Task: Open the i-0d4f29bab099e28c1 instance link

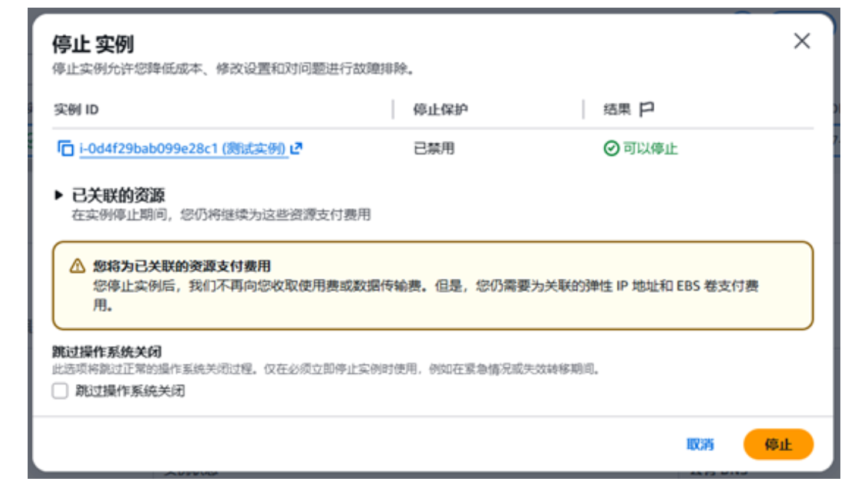Action: (x=182, y=149)
